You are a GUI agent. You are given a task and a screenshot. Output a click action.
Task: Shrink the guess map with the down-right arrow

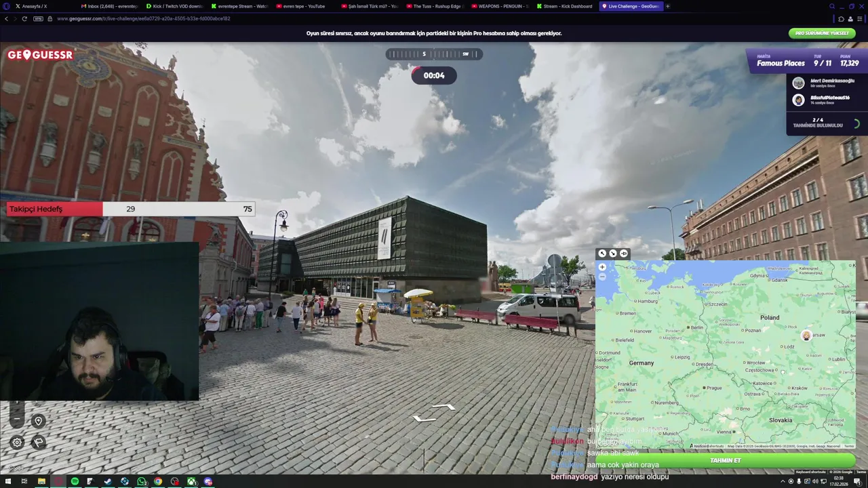tap(613, 253)
